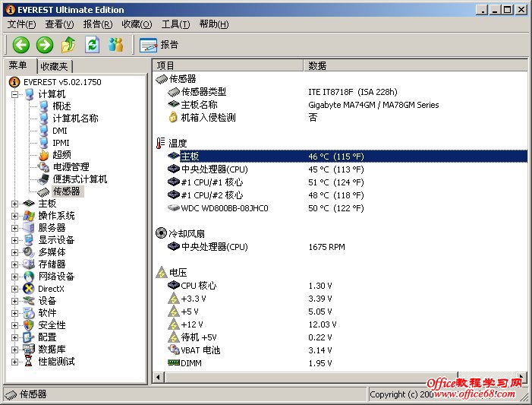Click the two-people users toolbar icon
This screenshot has height=405, width=532.
(x=115, y=45)
